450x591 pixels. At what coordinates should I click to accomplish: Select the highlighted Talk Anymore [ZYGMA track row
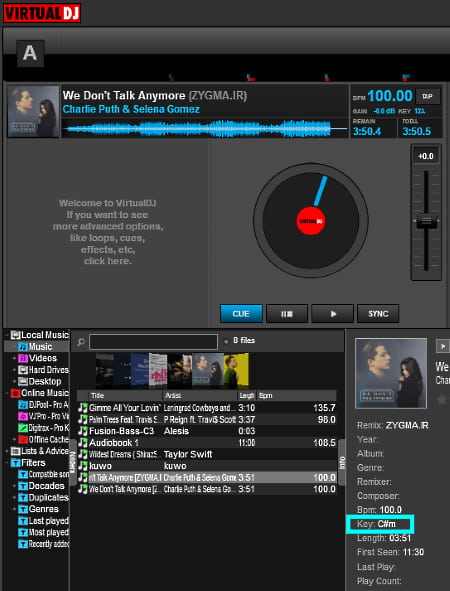coord(207,478)
